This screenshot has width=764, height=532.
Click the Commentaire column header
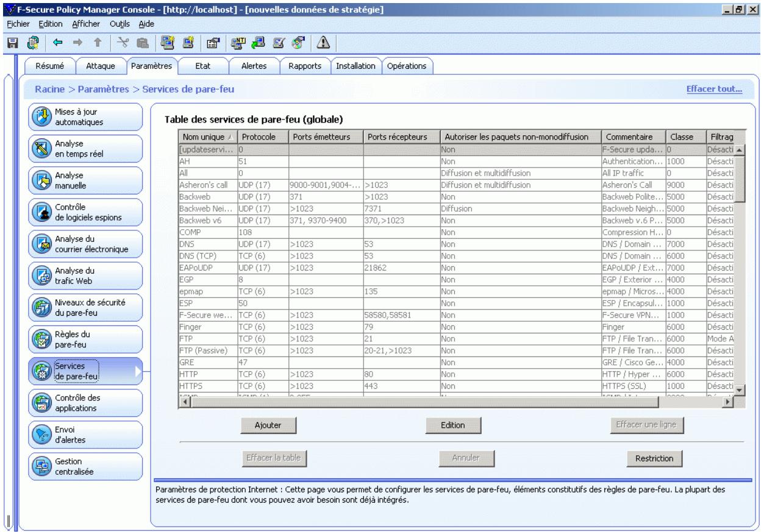[632, 137]
